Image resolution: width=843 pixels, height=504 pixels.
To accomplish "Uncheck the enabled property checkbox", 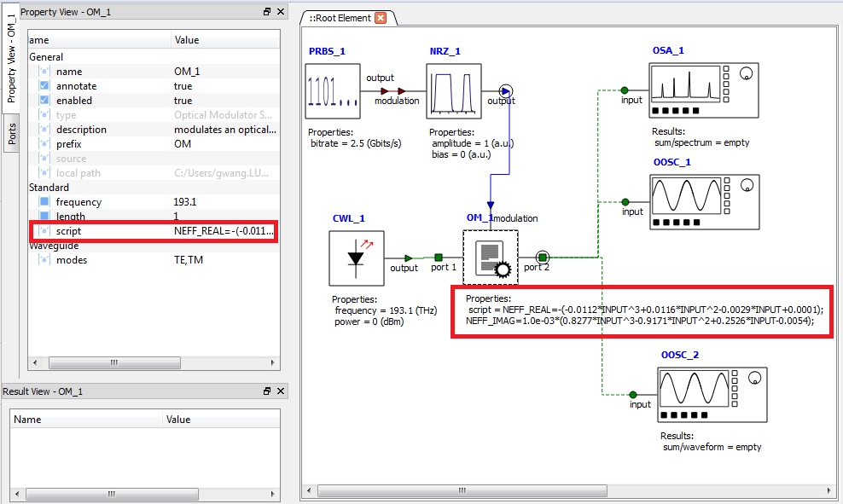I will 44,101.
